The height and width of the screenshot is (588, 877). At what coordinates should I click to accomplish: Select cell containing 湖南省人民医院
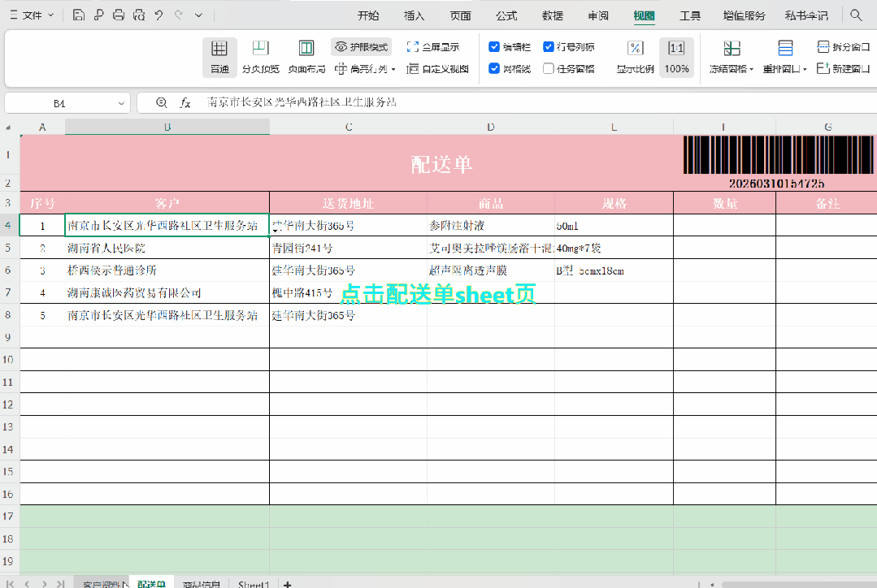click(167, 248)
